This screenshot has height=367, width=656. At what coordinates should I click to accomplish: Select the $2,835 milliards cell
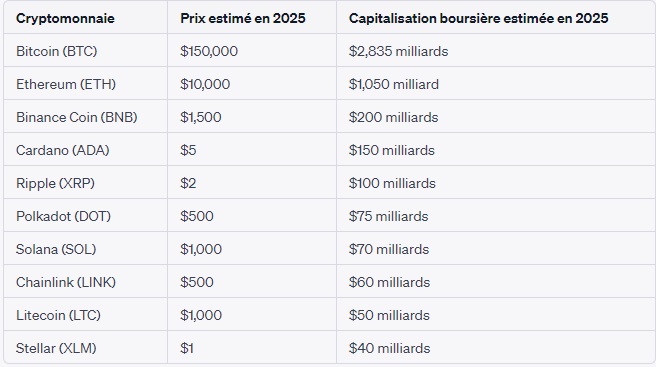(x=398, y=51)
